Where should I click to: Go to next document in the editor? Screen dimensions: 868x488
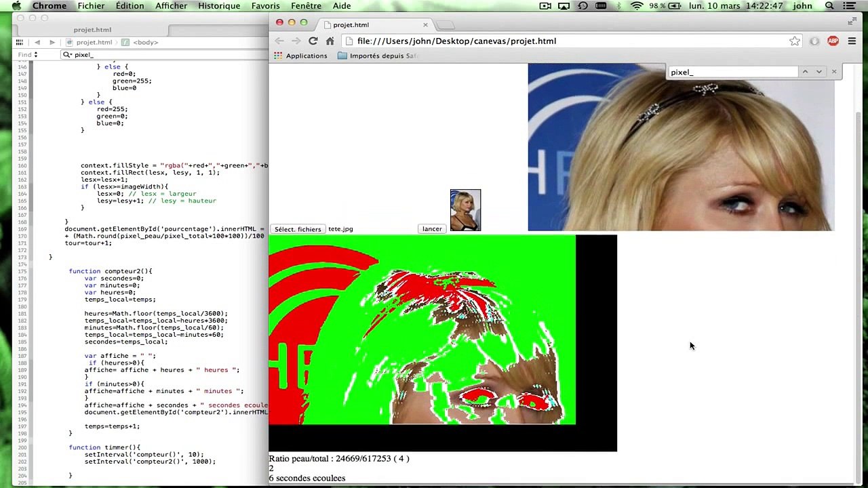[52, 42]
